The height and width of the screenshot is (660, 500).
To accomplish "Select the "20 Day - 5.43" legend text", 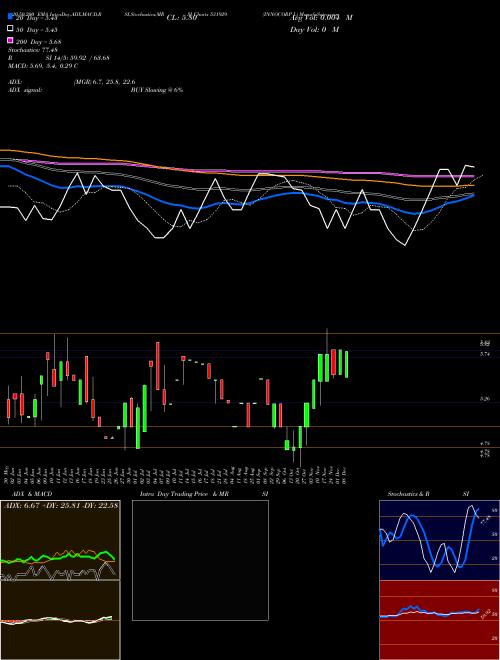I will tap(36, 18).
